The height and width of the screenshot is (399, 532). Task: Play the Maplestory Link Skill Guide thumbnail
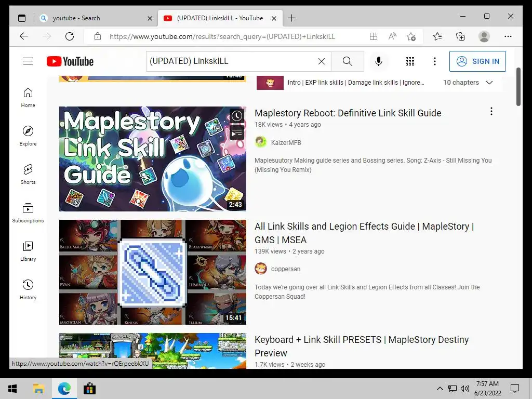click(x=152, y=159)
